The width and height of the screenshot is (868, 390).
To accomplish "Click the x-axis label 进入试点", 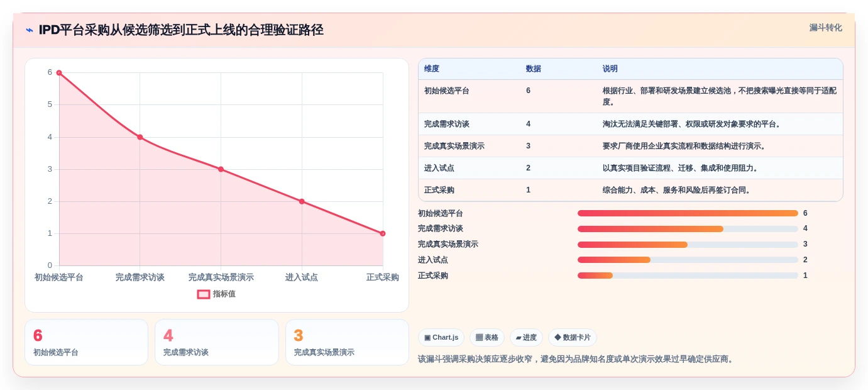I will coord(302,277).
